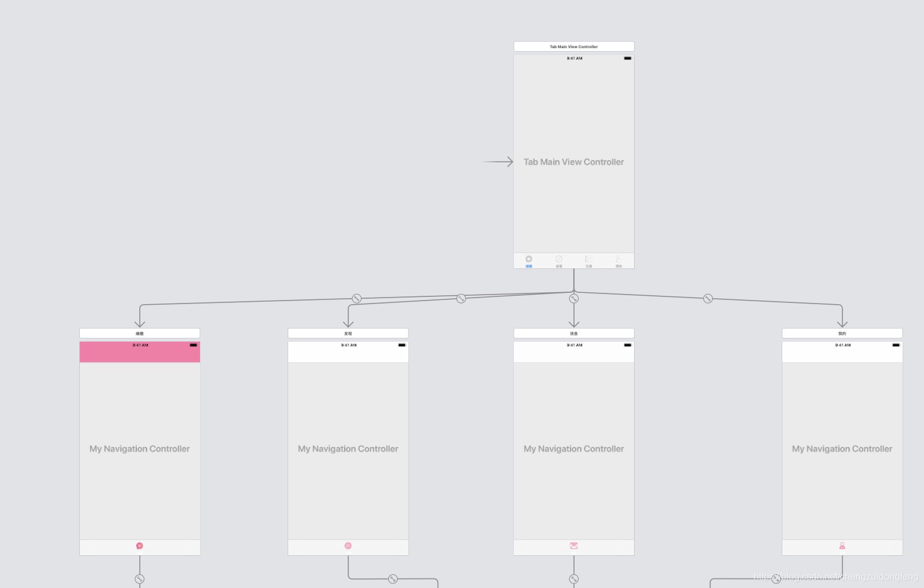The width and height of the screenshot is (924, 588).
Task: Click 'My Navigation Controller' in the 消息 scene
Action: click(574, 449)
